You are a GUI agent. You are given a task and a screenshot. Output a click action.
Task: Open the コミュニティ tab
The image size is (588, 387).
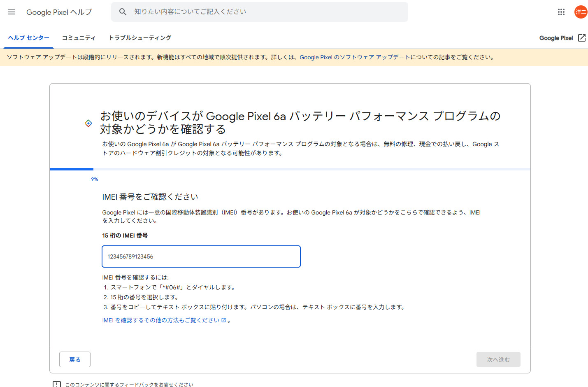coord(79,38)
